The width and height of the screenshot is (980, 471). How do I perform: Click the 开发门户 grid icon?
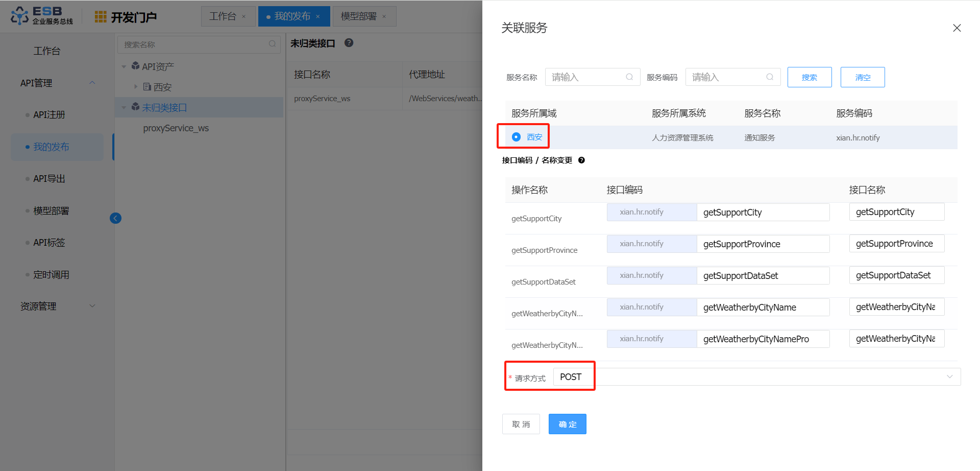tap(101, 17)
